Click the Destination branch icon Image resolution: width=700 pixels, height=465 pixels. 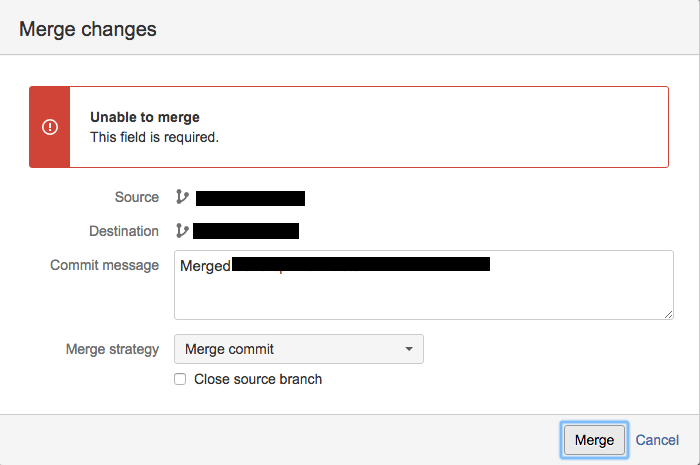[x=182, y=231]
